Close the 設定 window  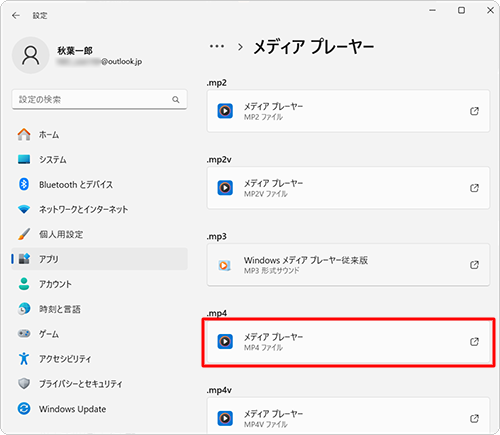click(490, 10)
